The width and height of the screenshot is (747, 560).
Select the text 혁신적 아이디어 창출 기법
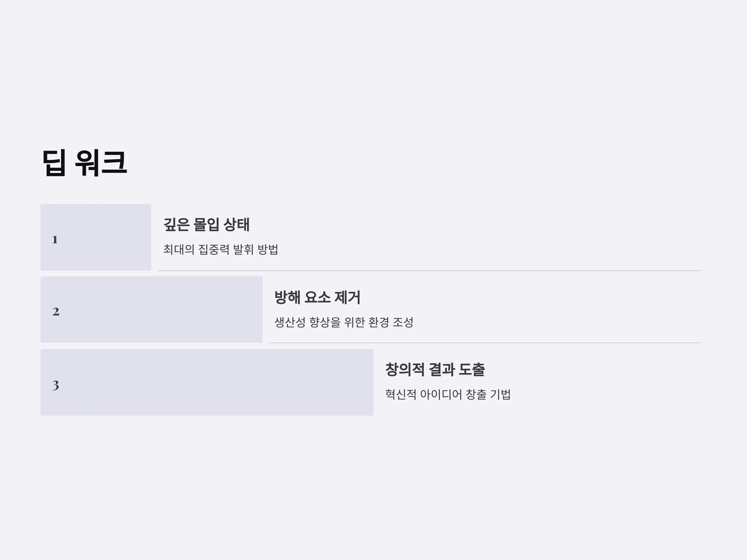click(x=448, y=394)
